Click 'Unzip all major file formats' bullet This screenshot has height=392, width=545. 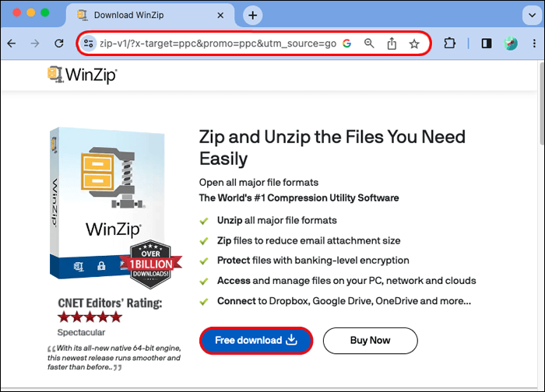coord(277,220)
